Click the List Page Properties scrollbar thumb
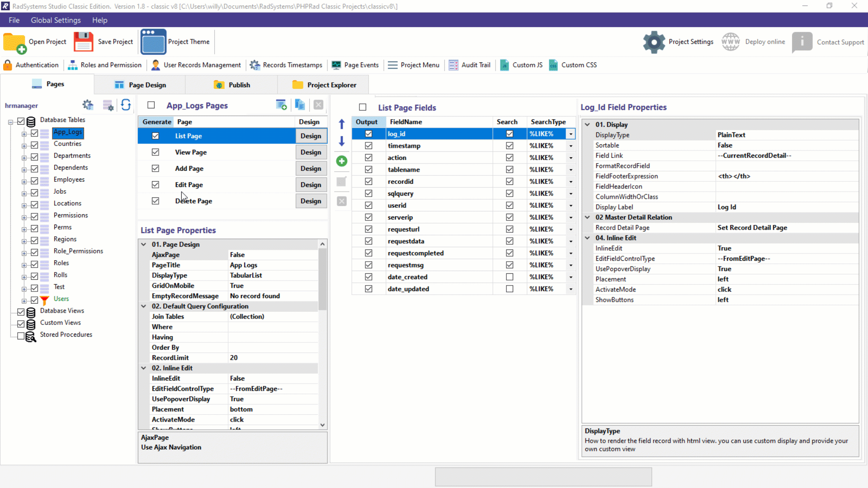Screen dimensions: 868x488 tap(322, 279)
